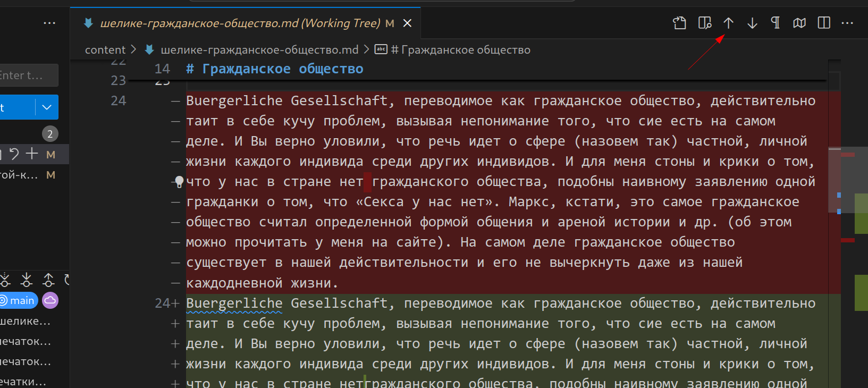Viewport: 868px width, 388px height.
Task: Click the purple cloud icon beside main
Action: (x=50, y=300)
